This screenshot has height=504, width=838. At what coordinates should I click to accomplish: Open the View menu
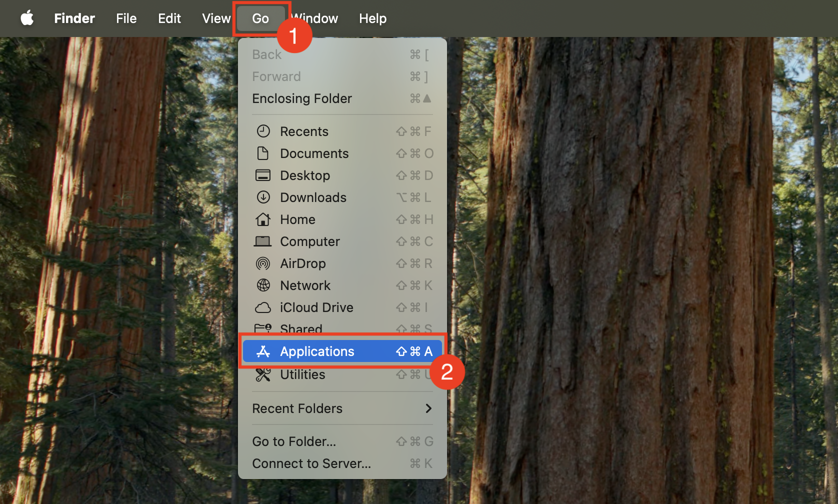point(216,18)
